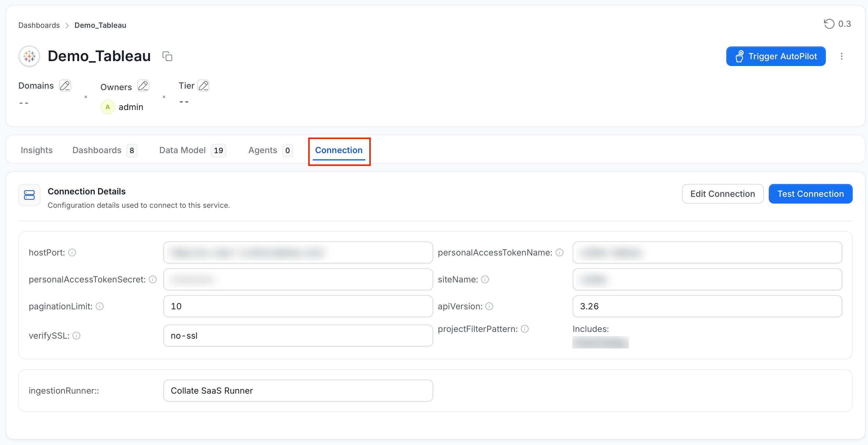The height and width of the screenshot is (445, 868).
Task: Click the apiVersion field showing 3.26
Action: (707, 307)
